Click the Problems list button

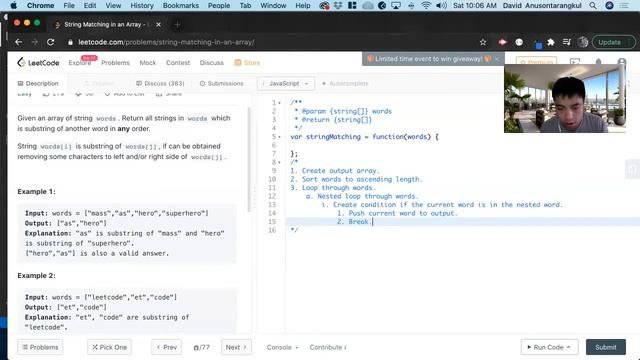coord(40,347)
